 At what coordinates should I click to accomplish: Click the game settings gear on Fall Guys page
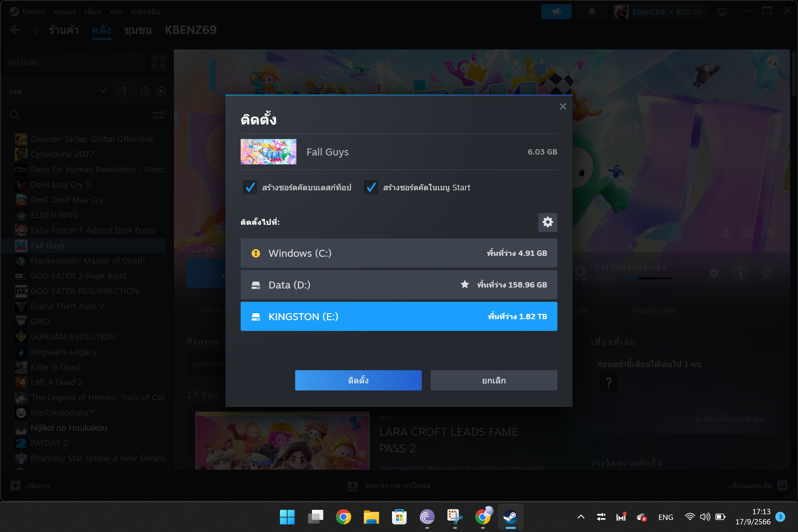[x=714, y=273]
